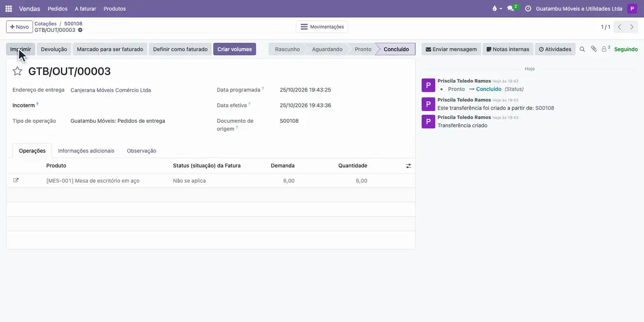Create a new record with Novo
The image size is (644, 322).
(19, 27)
